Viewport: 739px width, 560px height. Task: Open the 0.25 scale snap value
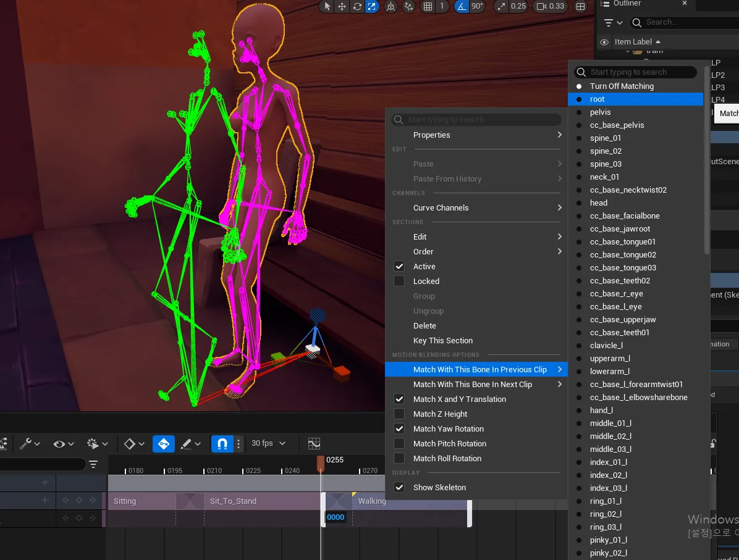coord(518,6)
